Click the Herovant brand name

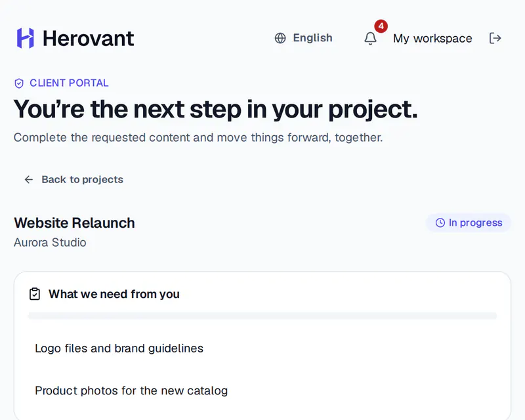click(x=89, y=38)
